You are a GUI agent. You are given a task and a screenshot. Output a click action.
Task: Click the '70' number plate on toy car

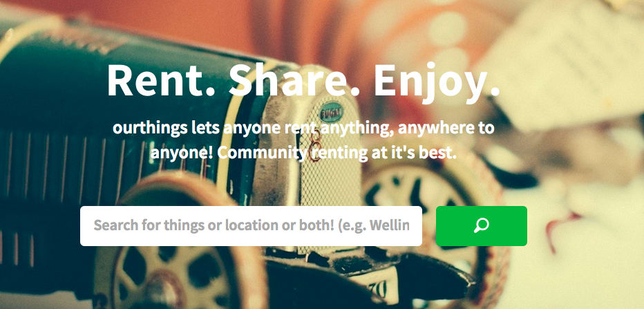pyautogui.click(x=379, y=288)
